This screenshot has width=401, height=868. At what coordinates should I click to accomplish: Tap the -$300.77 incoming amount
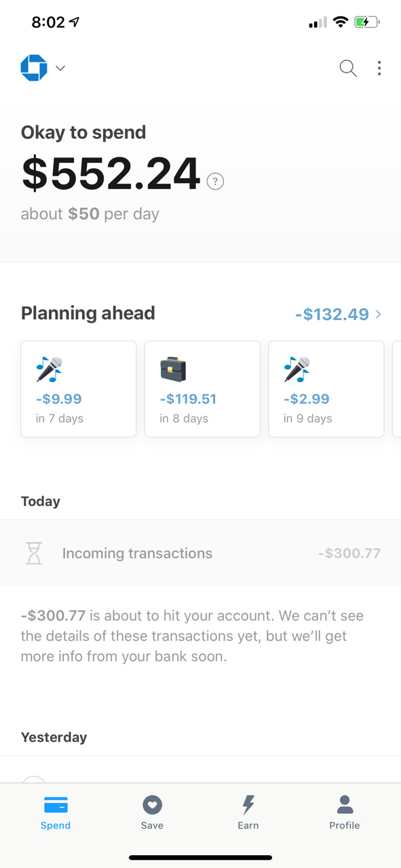tap(349, 553)
